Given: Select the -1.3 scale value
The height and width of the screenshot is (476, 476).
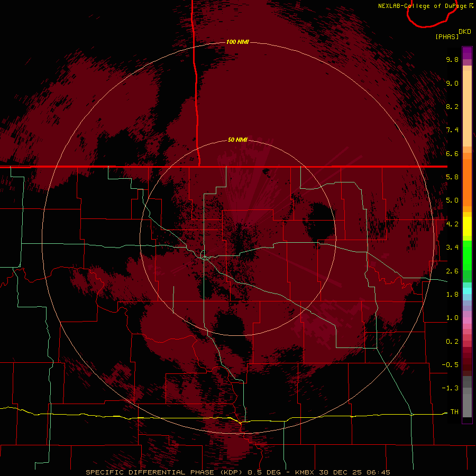Looking at the screenshot, I should click(x=450, y=388).
